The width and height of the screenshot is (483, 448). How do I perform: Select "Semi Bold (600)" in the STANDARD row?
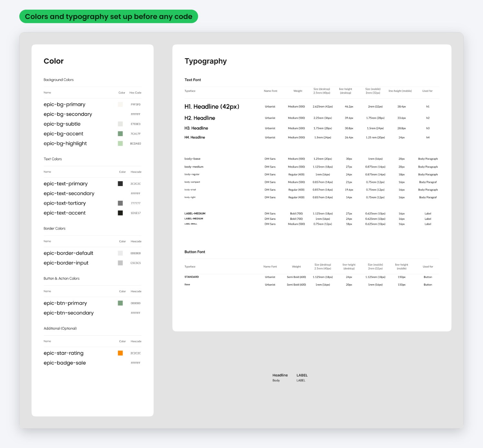[x=296, y=277]
